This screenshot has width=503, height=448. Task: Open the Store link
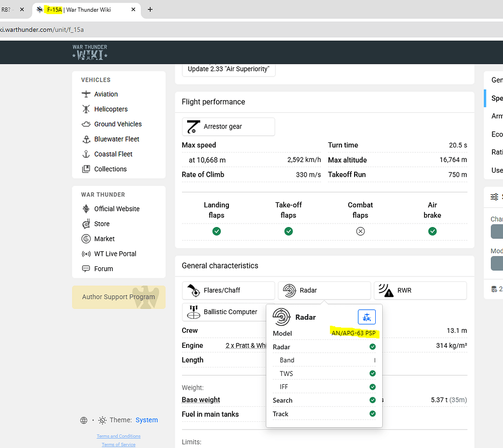pyautogui.click(x=102, y=224)
